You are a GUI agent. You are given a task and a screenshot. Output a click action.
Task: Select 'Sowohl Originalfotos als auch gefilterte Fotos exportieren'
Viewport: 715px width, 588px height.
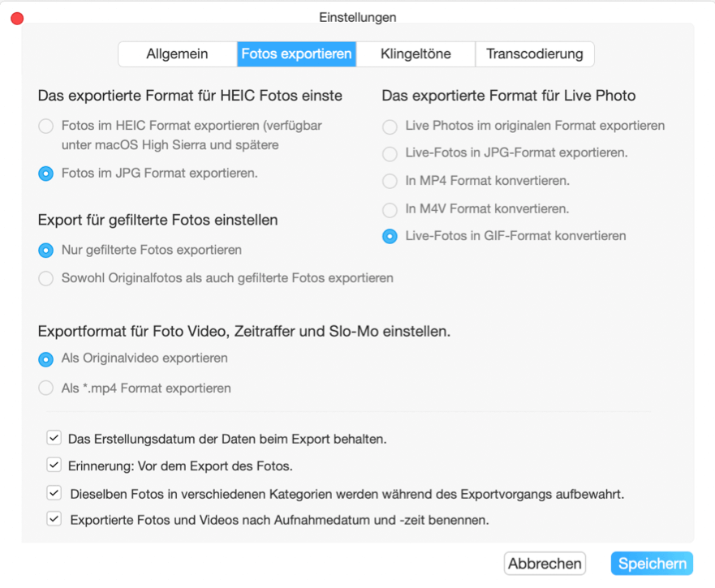(x=46, y=278)
